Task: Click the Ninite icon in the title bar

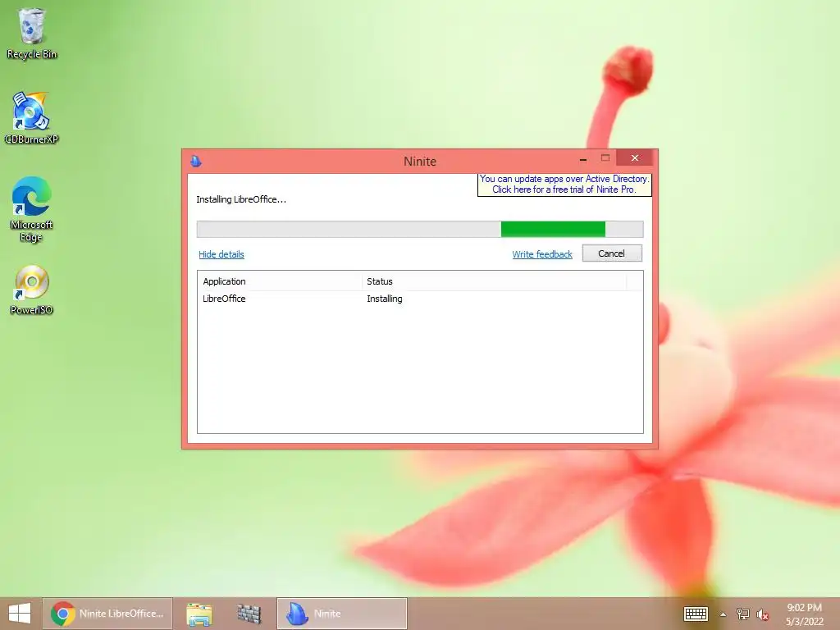Action: 196,161
